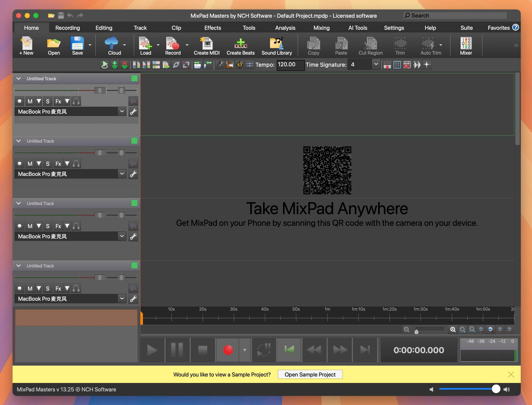Mute the first Untitled Track

[30, 101]
